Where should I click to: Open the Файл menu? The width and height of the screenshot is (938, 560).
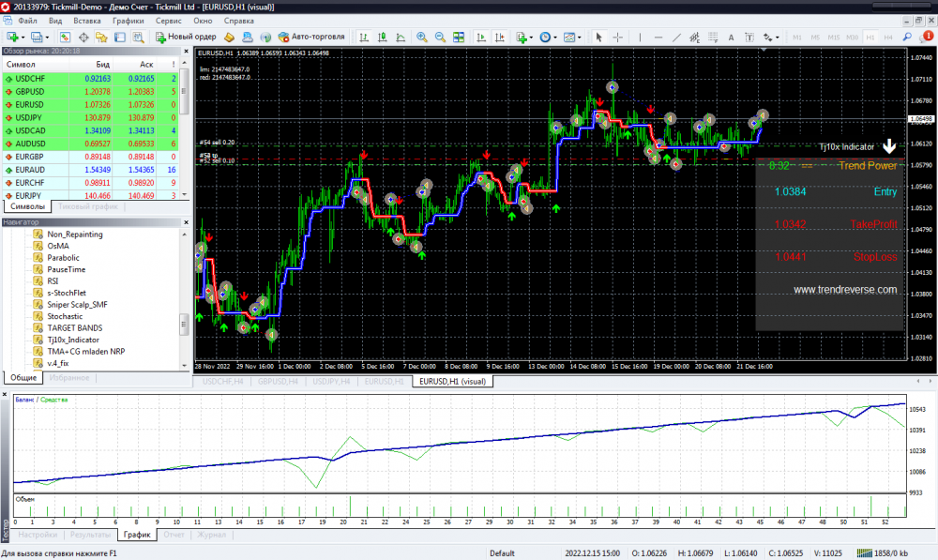(27, 21)
